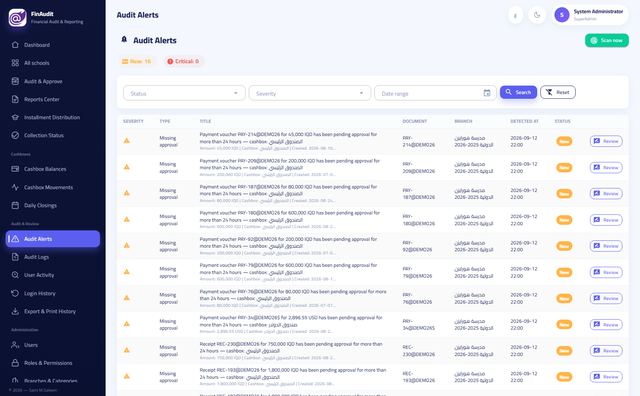Screen dimensions: 640x396
Task: Click New status badge in PAY-79 row
Action: [x=564, y=272]
